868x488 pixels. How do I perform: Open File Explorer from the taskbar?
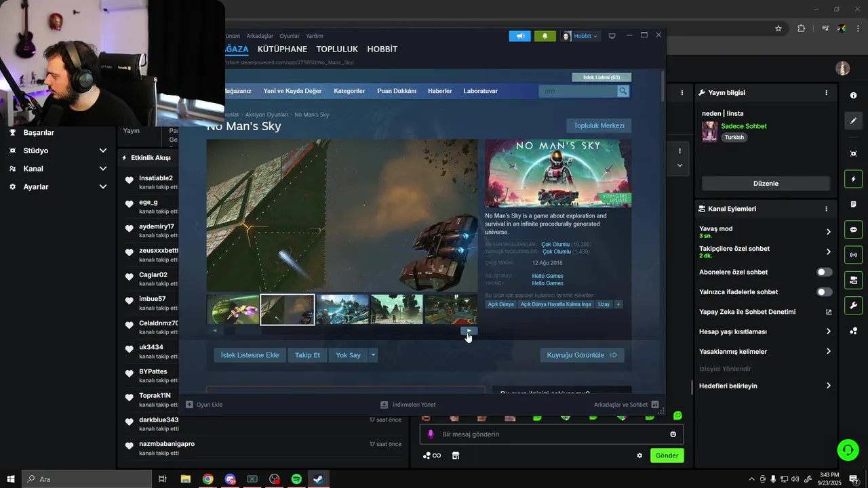tap(185, 479)
